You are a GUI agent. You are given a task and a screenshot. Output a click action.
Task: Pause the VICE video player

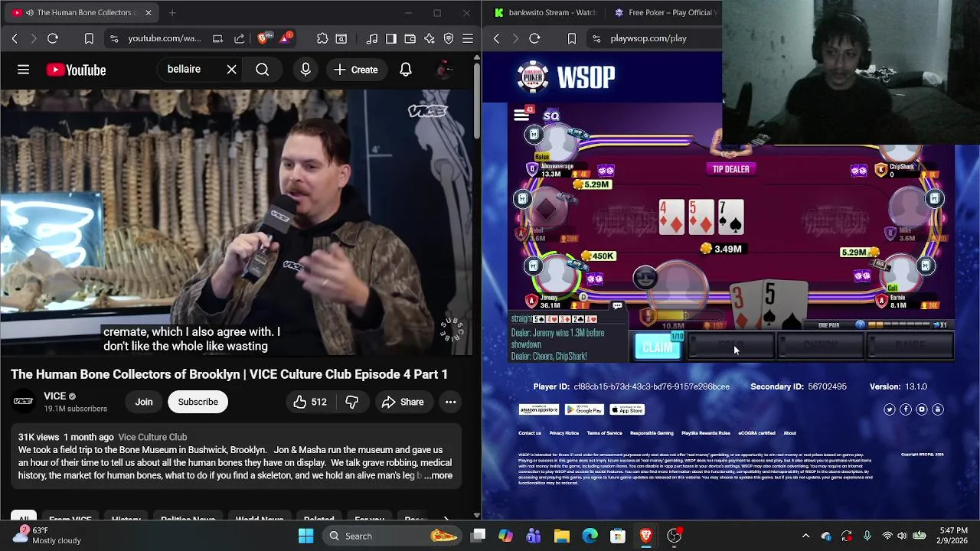pyautogui.click(x=237, y=222)
